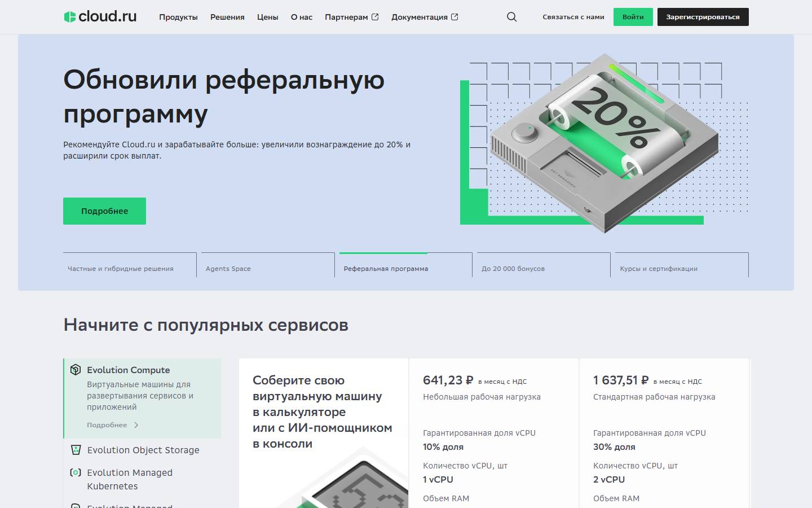Select Evolution Compute in the services list
812x508 pixels.
tap(142, 398)
